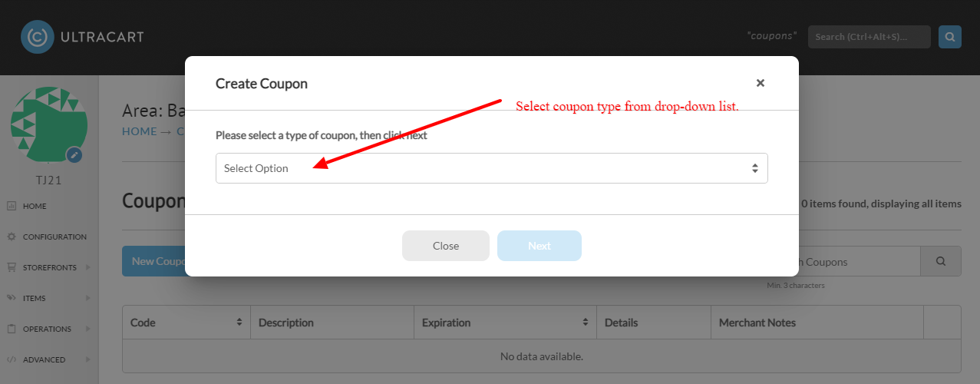Open the Operations menu item
Image resolution: width=980 pixels, height=384 pixels.
47,329
